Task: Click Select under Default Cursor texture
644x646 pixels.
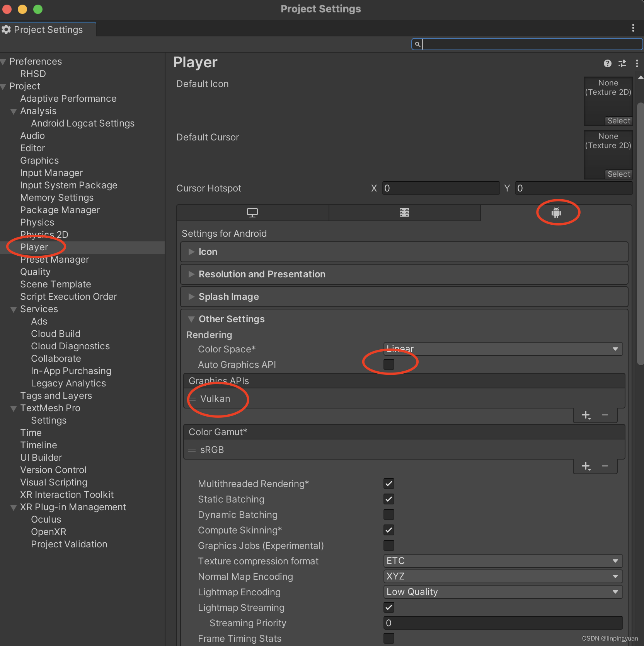Action: point(618,174)
